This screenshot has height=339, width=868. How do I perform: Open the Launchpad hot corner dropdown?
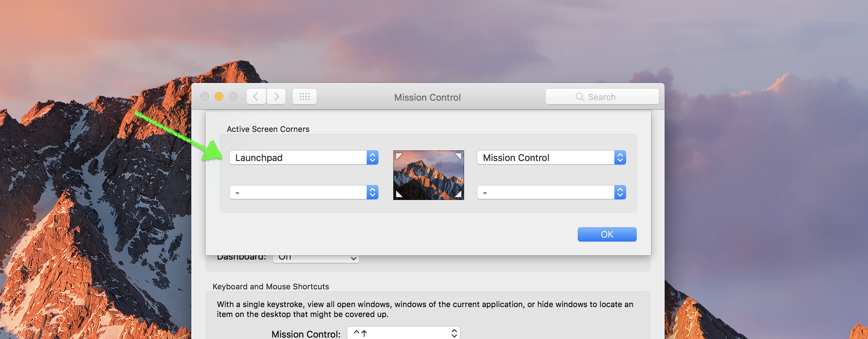[304, 158]
